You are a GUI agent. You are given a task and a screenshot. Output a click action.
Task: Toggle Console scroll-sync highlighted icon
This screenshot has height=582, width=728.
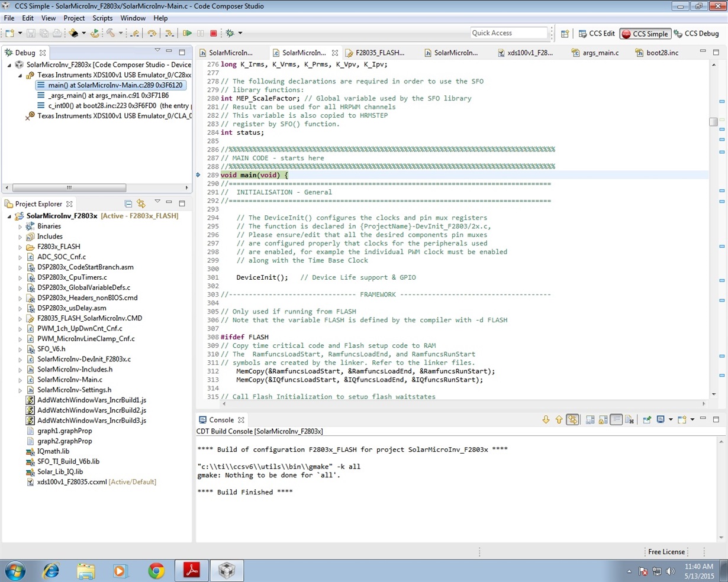pos(572,419)
